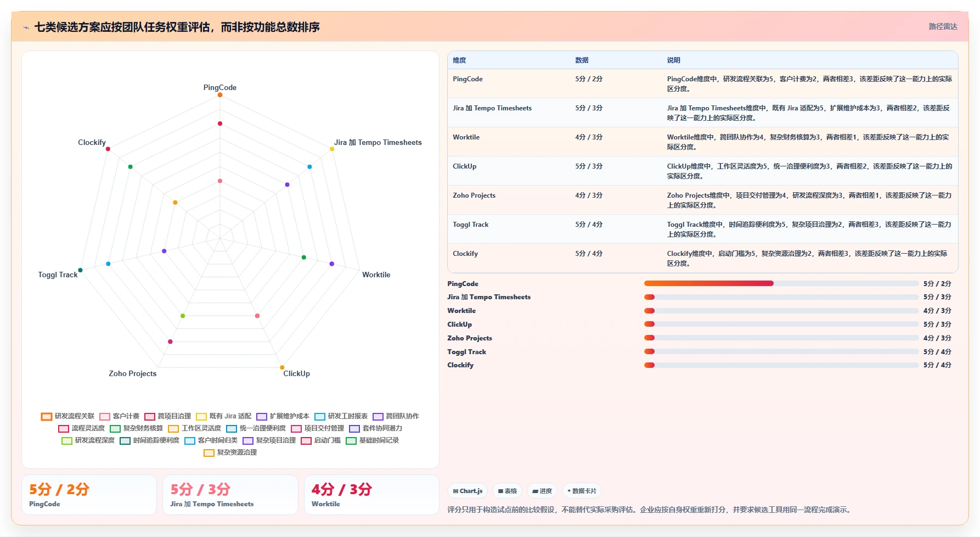Toggle 扩展维护成本 in the legend
980x537 pixels.
click(283, 416)
